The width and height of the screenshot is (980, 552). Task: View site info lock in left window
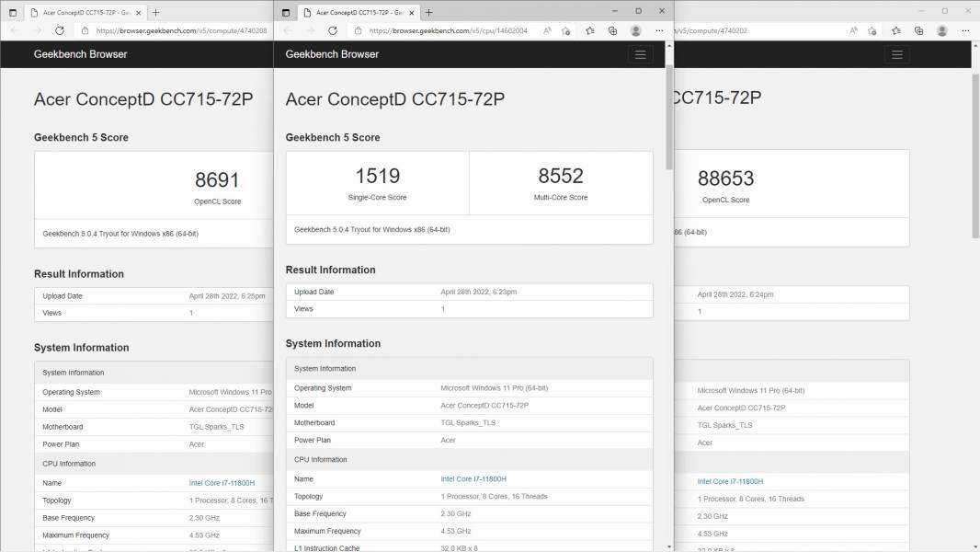pyautogui.click(x=85, y=30)
